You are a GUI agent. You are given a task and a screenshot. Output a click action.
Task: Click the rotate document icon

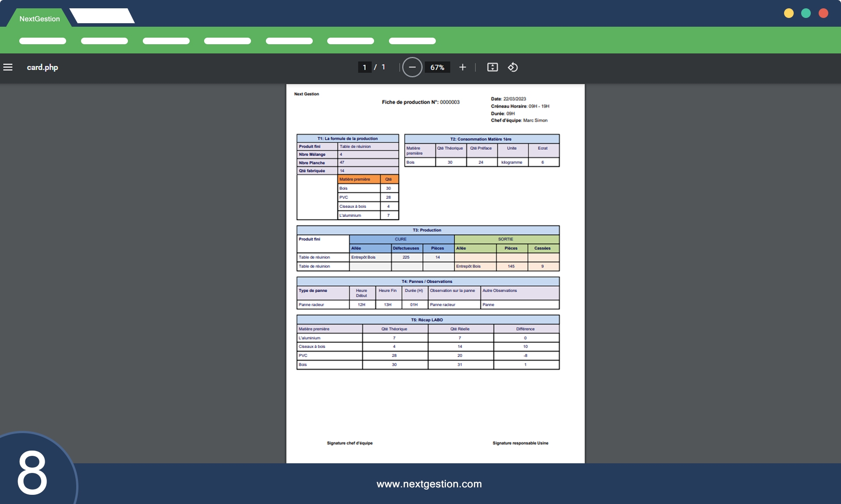[512, 67]
